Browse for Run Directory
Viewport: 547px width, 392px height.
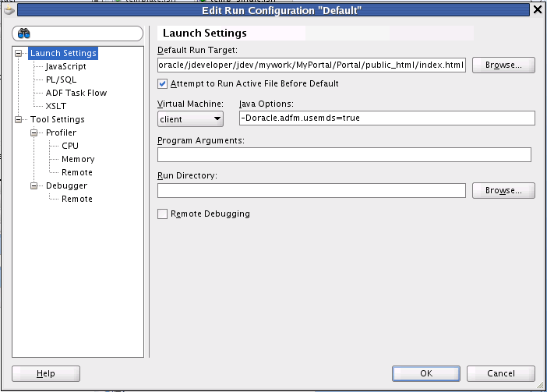click(x=503, y=190)
